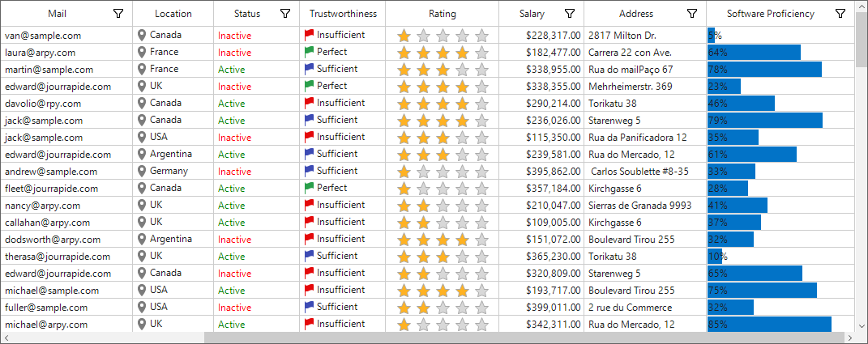Viewport: 868px width, 344px height.
Task: Click the first star in michael@arpy.com row
Action: pyautogui.click(x=404, y=325)
